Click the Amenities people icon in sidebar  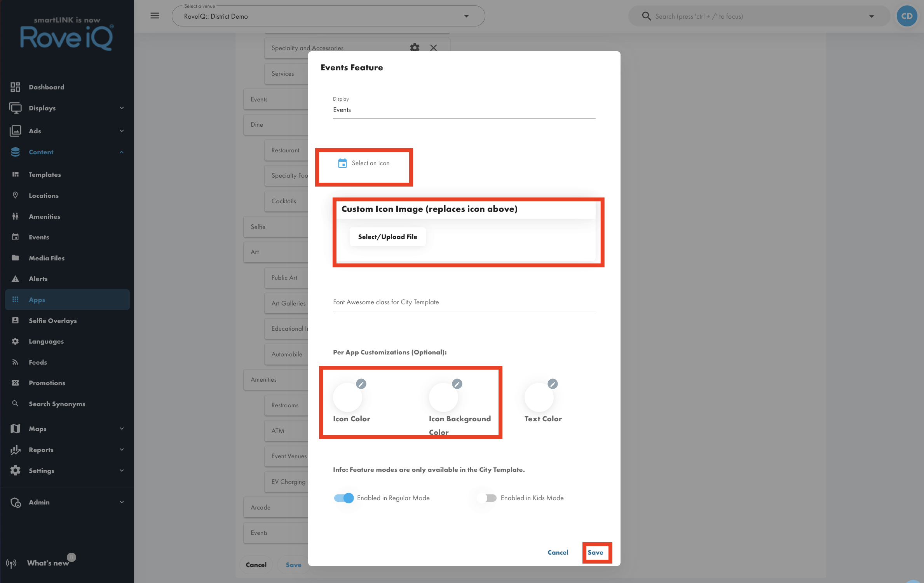click(15, 216)
